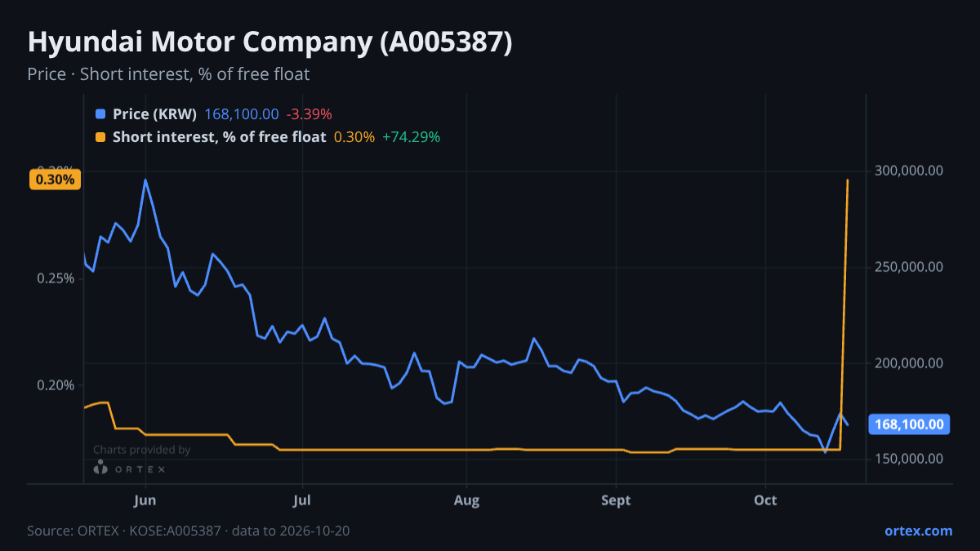980x551 pixels.
Task: Click the 0.25% left axis label
Action: pos(56,278)
